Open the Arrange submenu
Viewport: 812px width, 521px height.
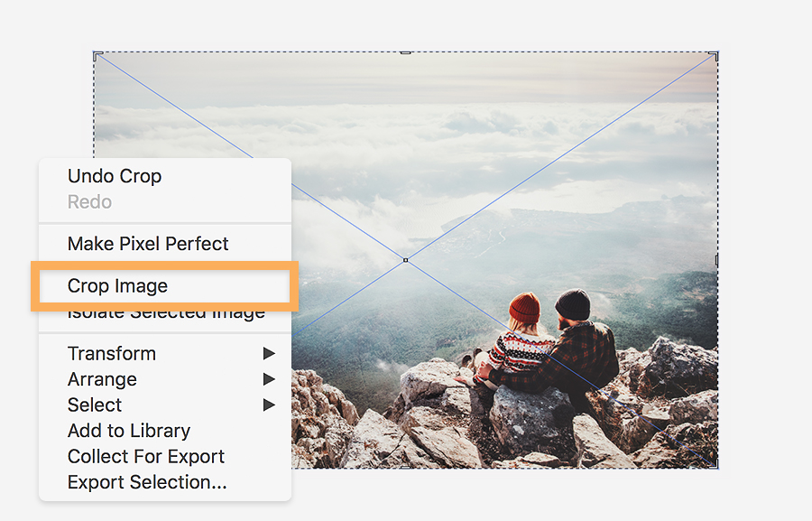(x=165, y=379)
